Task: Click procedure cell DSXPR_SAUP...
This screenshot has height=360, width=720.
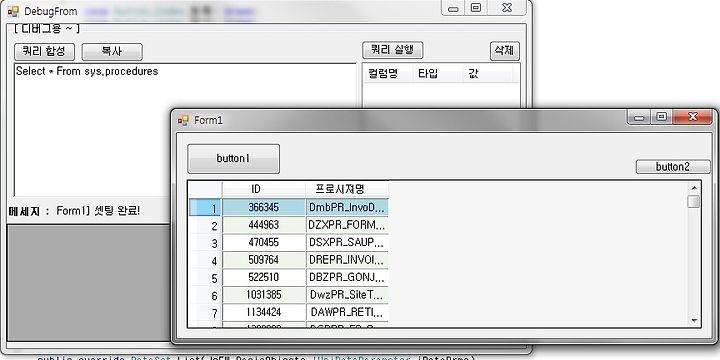Action: [x=347, y=243]
